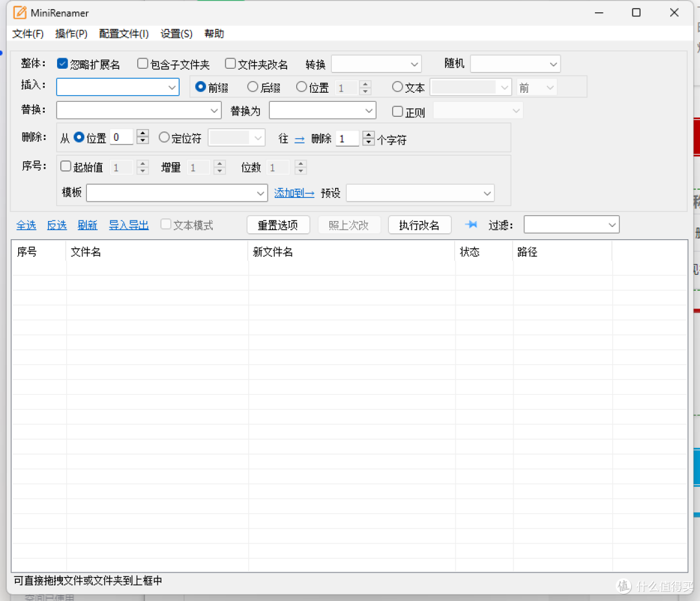Viewport: 700px width, 601px height.
Task: Close the MiniRenamer window
Action: pyautogui.click(x=674, y=12)
